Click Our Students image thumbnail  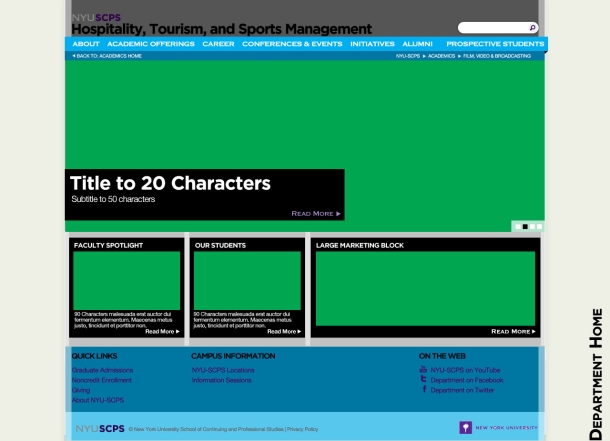247,280
